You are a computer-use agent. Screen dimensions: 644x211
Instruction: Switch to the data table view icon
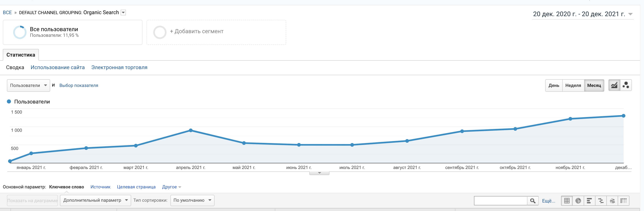coord(567,200)
